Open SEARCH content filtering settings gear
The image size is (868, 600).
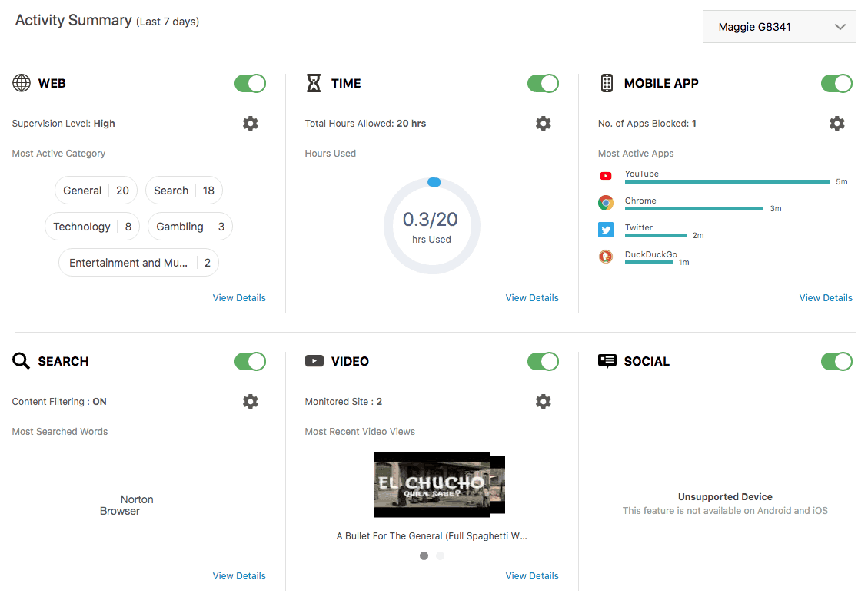(x=250, y=401)
